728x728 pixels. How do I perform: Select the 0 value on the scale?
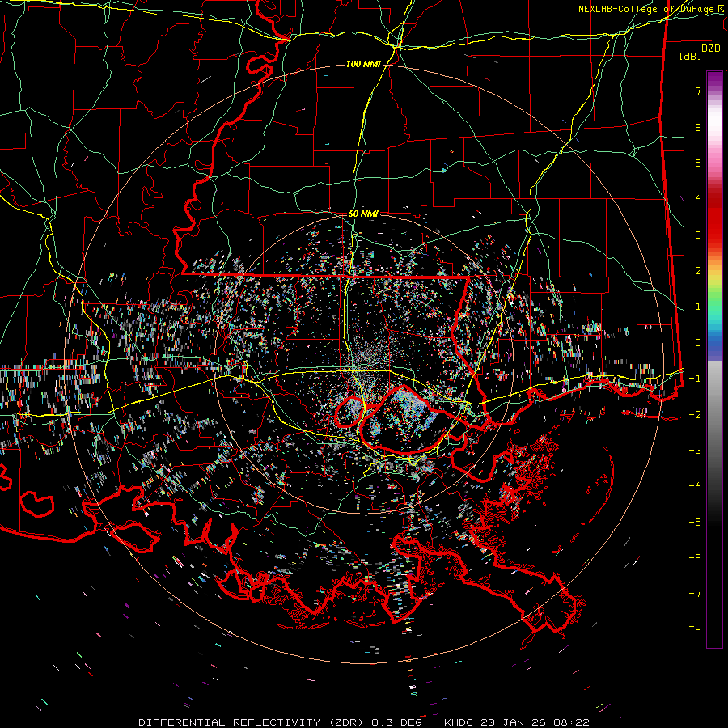[698, 343]
